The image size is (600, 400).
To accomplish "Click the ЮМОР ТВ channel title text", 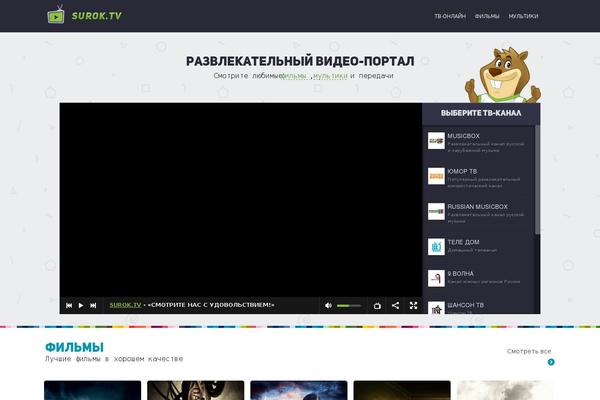I will [462, 171].
